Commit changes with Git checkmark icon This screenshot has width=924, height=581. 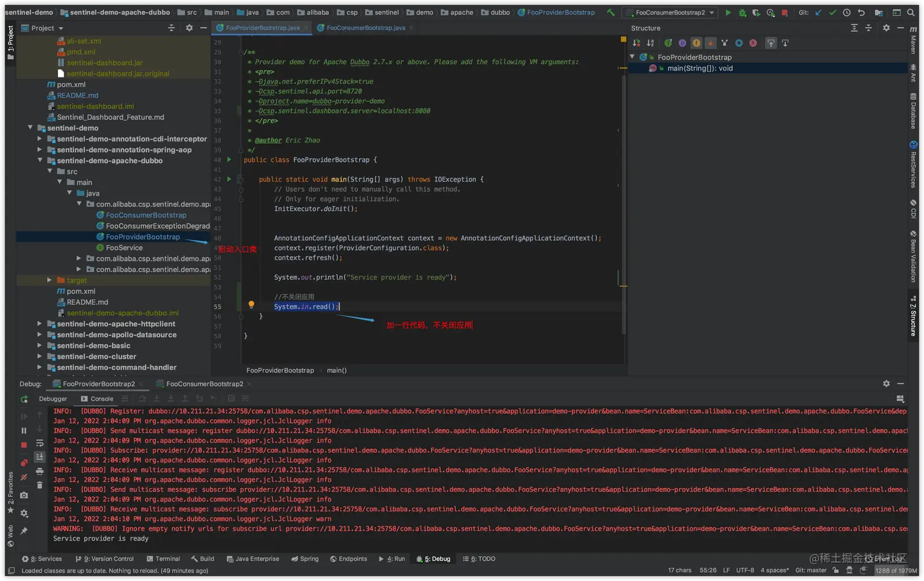click(x=832, y=12)
